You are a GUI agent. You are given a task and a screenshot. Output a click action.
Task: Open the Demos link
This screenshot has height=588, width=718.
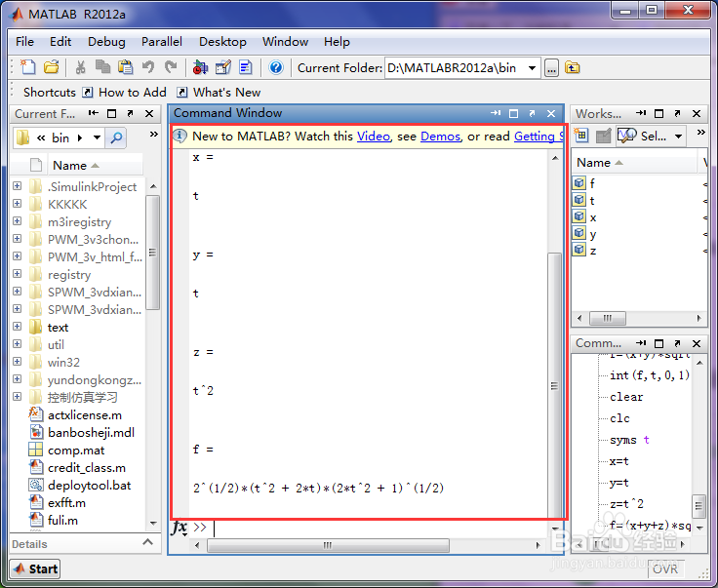[441, 136]
